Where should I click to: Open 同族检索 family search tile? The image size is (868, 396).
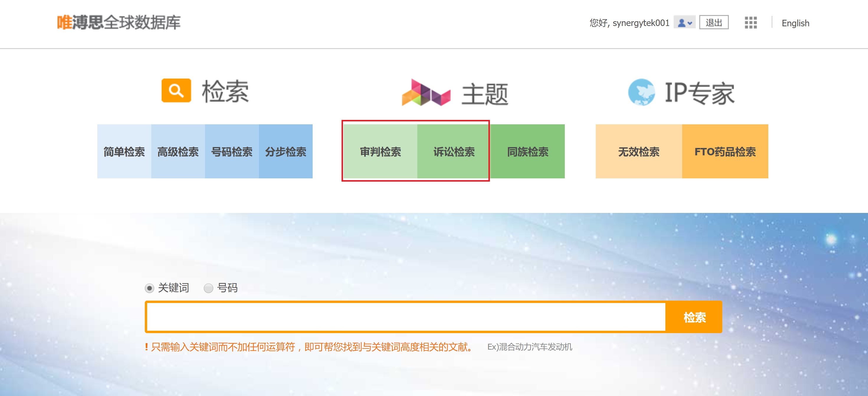tap(528, 151)
